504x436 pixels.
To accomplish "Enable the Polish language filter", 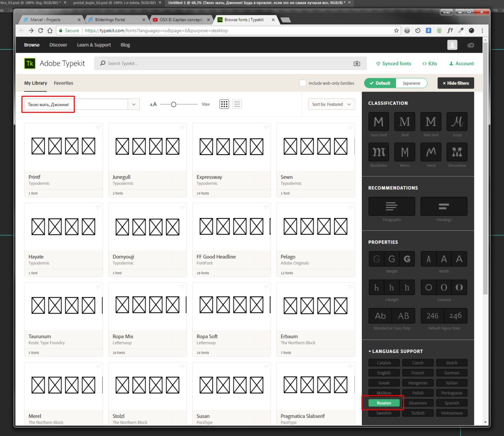I will [418, 393].
